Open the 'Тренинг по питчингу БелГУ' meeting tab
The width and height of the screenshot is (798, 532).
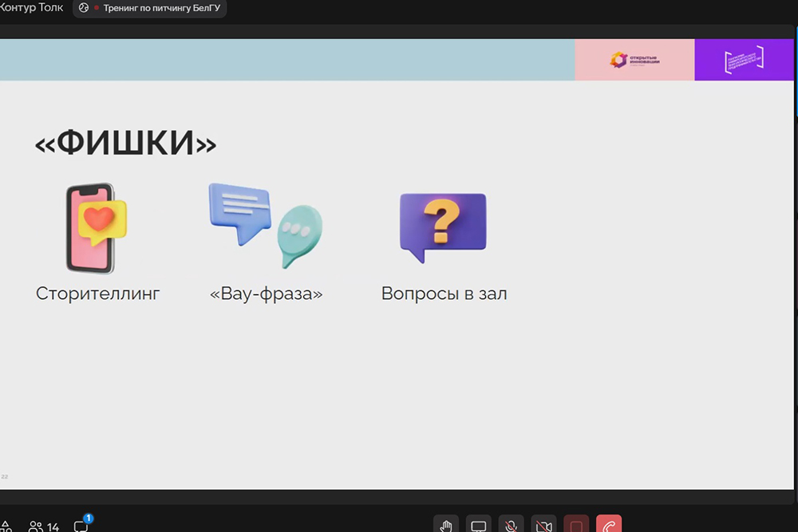[150, 8]
